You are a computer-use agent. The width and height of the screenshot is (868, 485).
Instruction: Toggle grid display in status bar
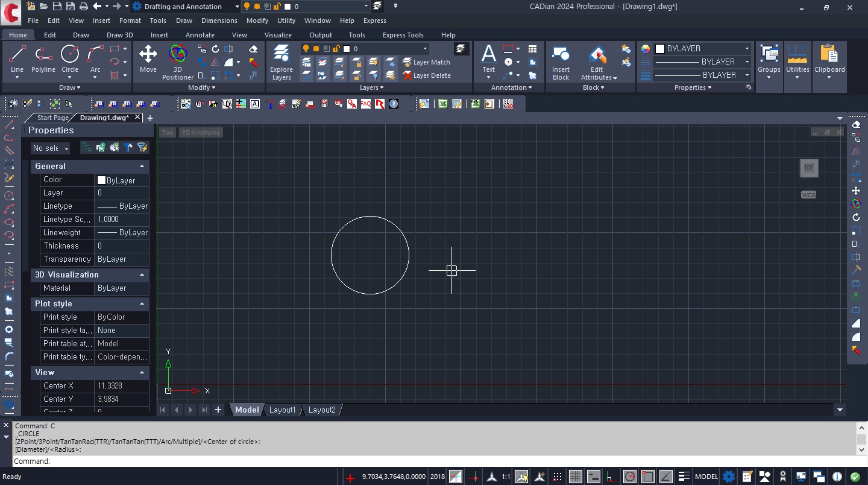coord(576,477)
